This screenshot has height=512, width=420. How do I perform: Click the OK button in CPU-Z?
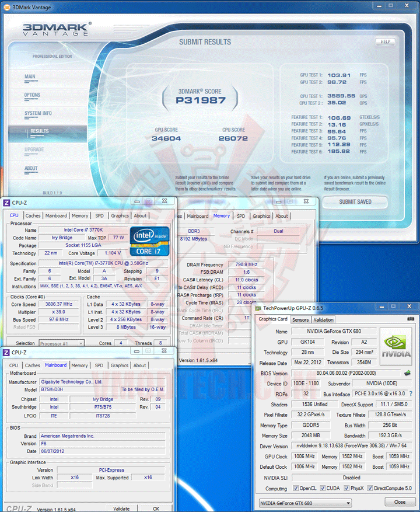click(156, 508)
